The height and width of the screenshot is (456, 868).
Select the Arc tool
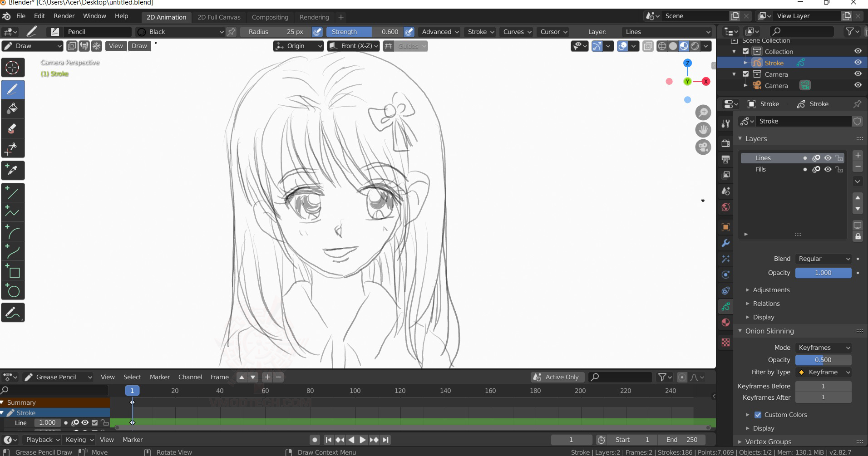coord(13,232)
